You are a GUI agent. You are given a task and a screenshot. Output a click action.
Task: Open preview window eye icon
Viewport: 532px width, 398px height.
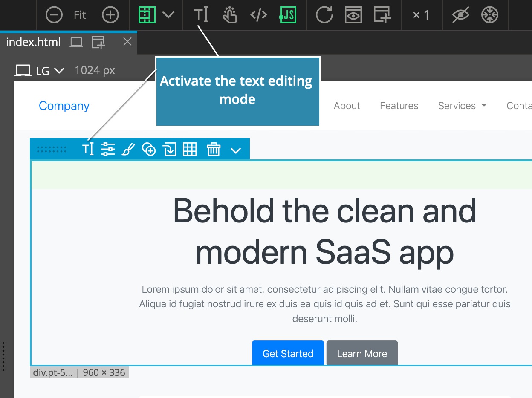click(353, 15)
